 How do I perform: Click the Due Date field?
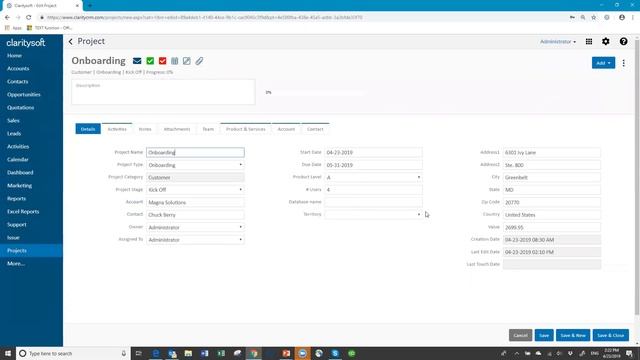tap(373, 165)
